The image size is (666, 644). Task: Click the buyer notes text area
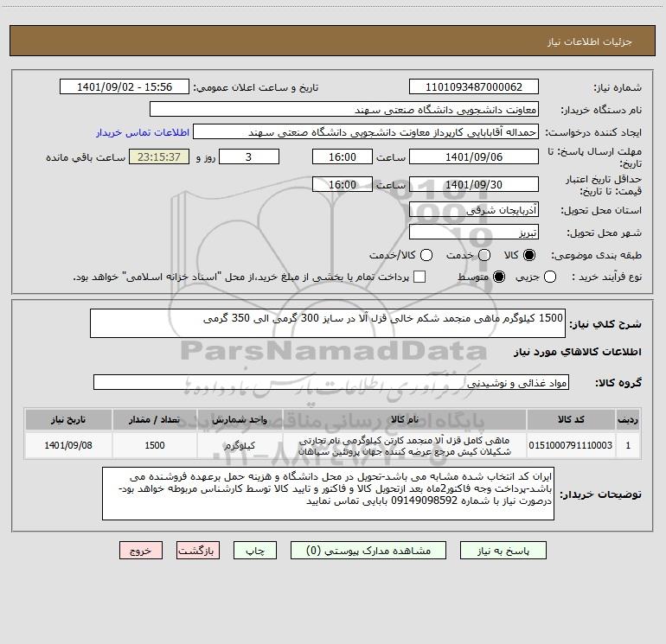click(329, 494)
